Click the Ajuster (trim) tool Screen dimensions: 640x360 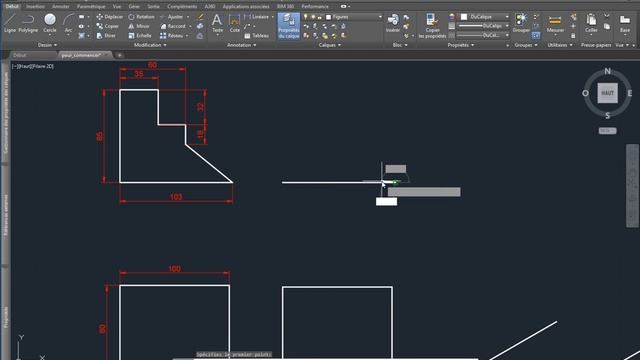click(172, 17)
